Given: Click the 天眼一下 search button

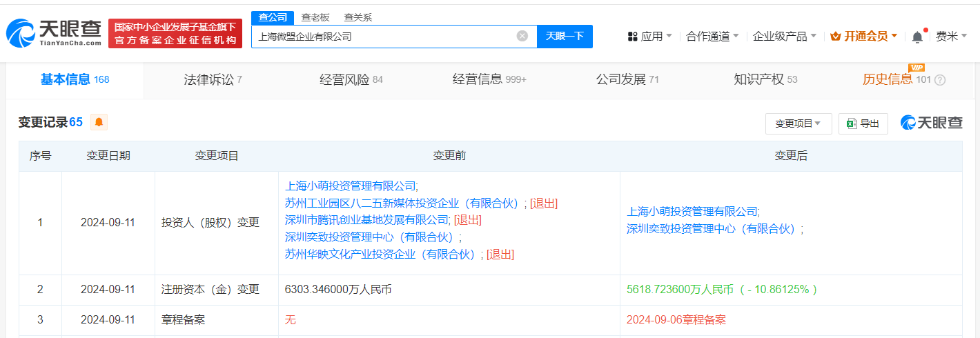Looking at the screenshot, I should 565,36.
